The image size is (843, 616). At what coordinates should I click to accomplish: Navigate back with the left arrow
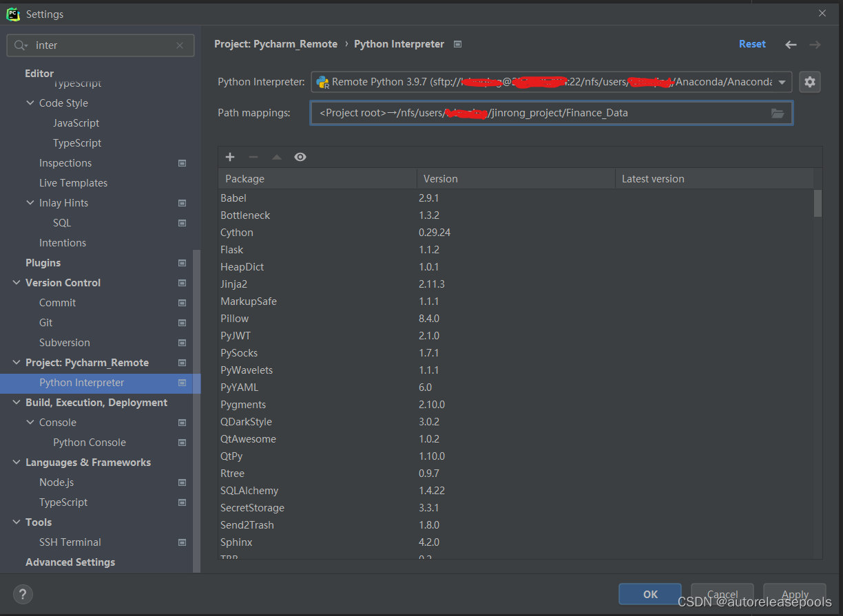[791, 44]
